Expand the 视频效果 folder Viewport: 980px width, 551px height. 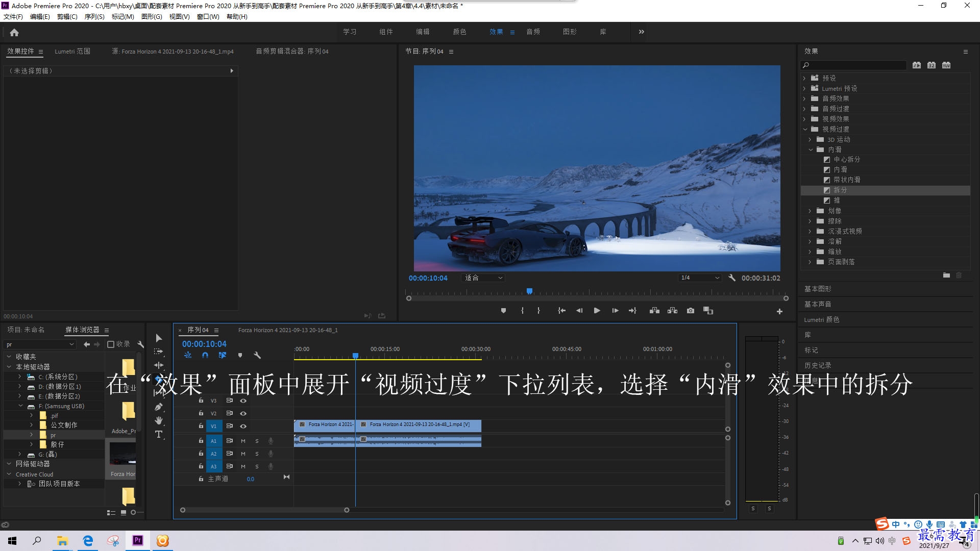[x=804, y=119]
